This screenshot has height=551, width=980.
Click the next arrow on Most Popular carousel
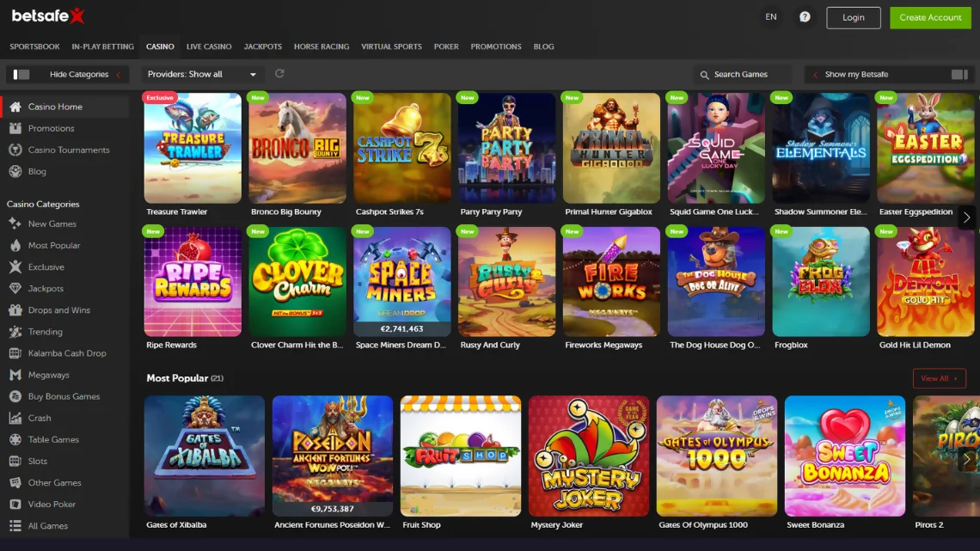966,459
